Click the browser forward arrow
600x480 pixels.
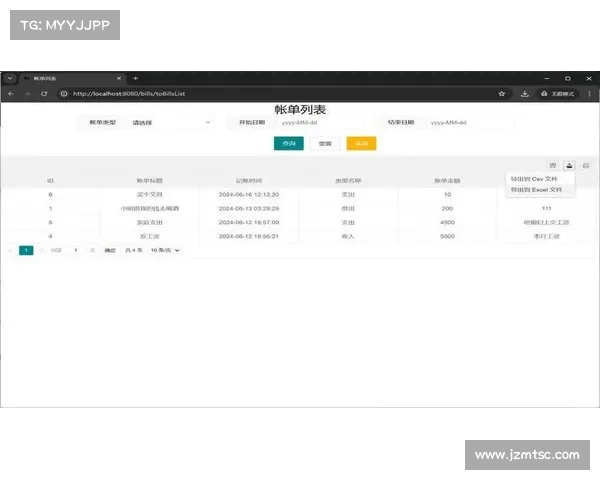click(x=28, y=94)
